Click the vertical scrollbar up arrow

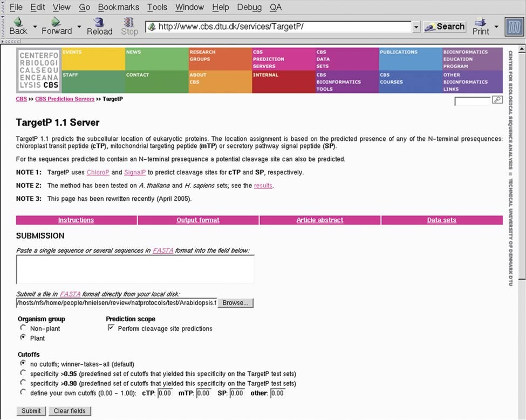[522, 49]
